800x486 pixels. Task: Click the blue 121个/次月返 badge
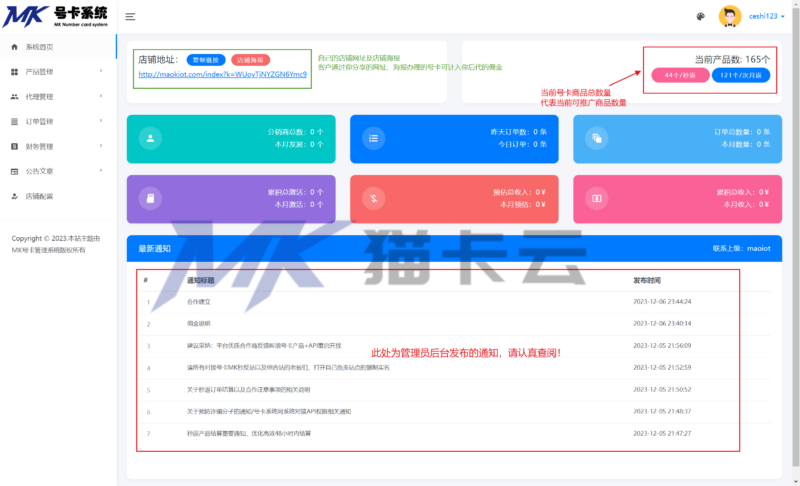coord(740,75)
